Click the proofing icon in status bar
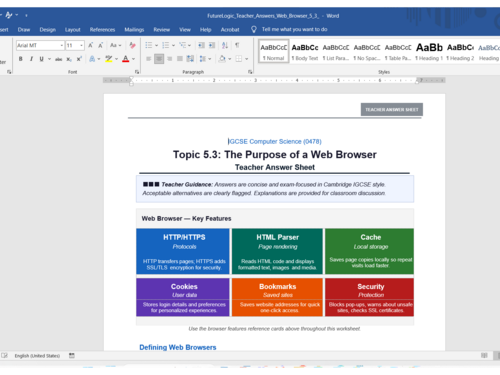This screenshot has height=375, width=500. [4, 356]
